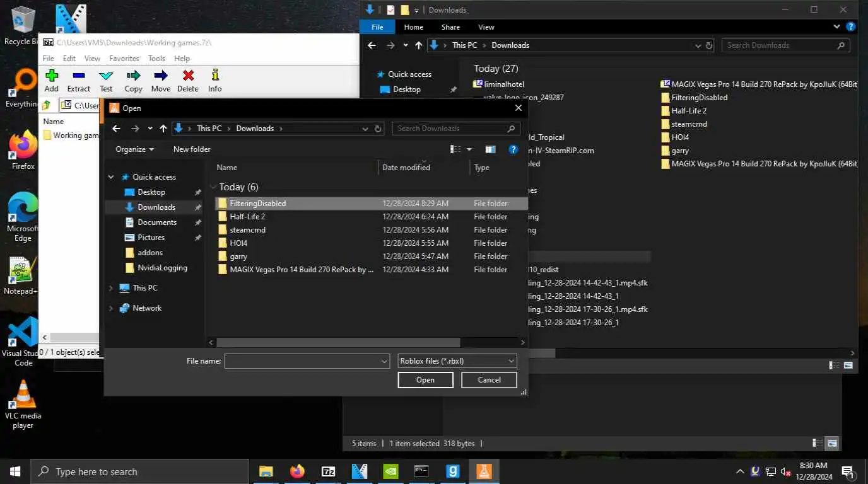Switch Explorer to large icons view
The image size is (868, 484).
tap(849, 366)
